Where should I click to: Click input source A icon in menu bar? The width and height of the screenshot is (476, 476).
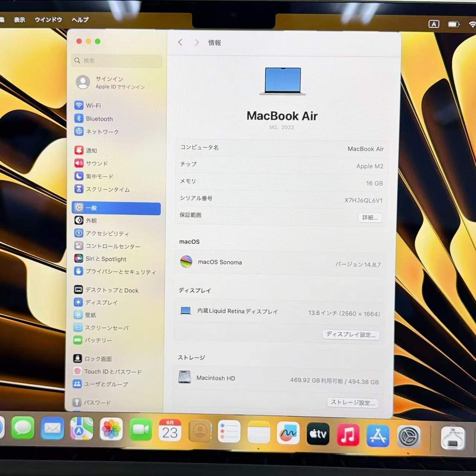pyautogui.click(x=434, y=24)
